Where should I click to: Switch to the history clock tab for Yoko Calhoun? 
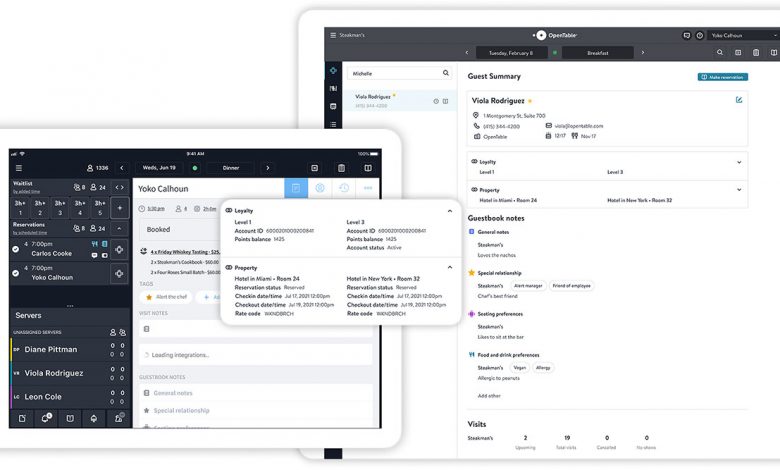coord(344,188)
